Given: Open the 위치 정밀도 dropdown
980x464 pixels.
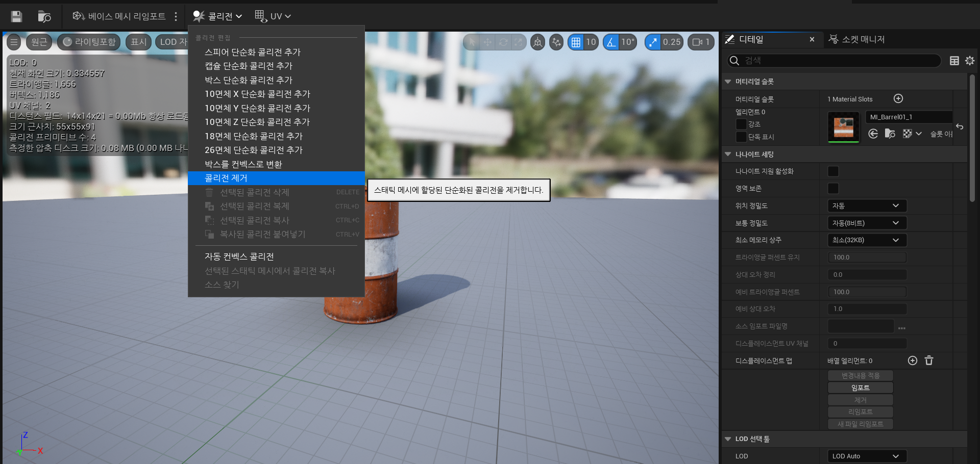Looking at the screenshot, I should pyautogui.click(x=867, y=205).
